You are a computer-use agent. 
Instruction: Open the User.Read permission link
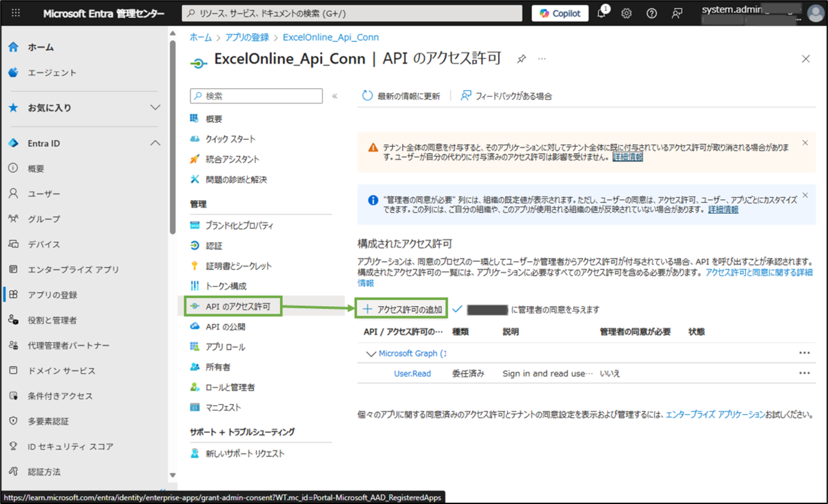click(x=413, y=373)
